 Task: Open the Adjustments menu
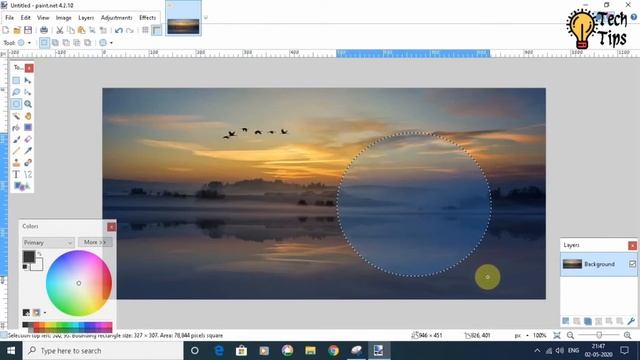click(x=116, y=18)
